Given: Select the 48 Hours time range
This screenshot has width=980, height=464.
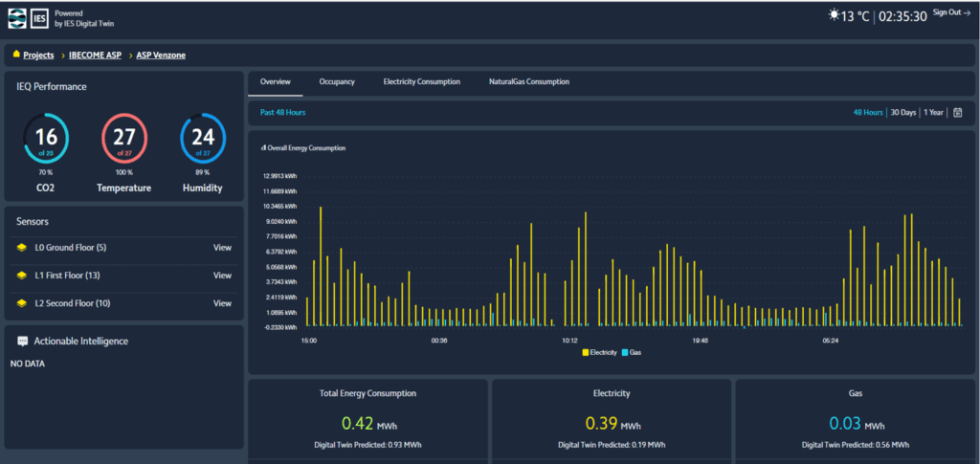Looking at the screenshot, I should 868,113.
